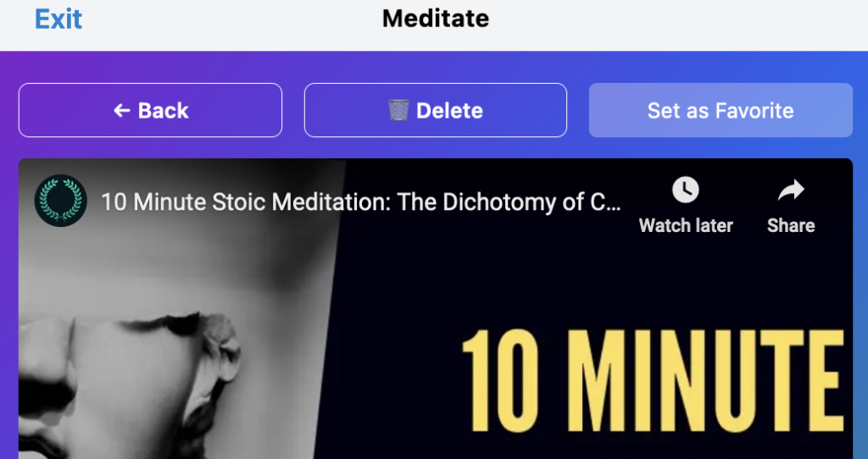Set this meditation as Favorite
This screenshot has height=459, width=868.
[x=721, y=110]
